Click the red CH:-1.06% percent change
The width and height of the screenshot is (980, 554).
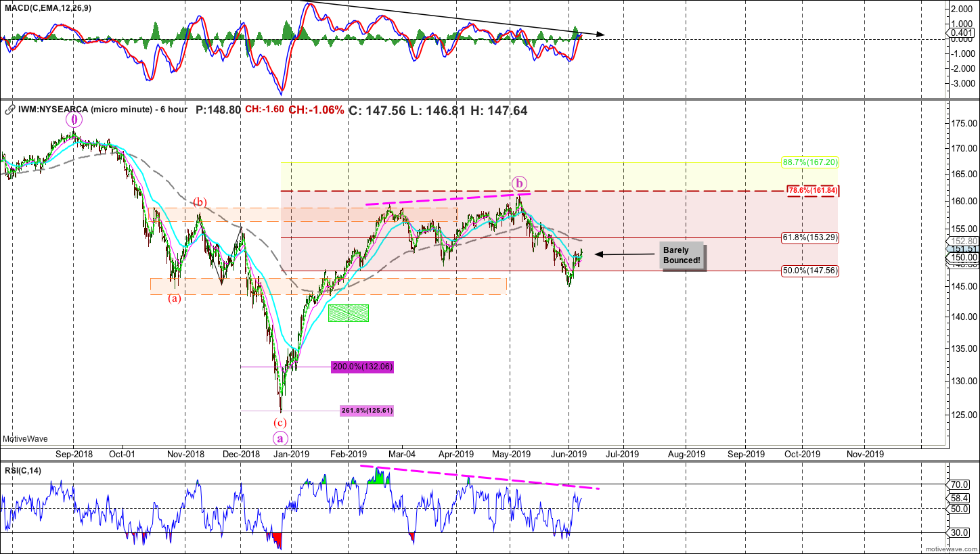(x=316, y=110)
